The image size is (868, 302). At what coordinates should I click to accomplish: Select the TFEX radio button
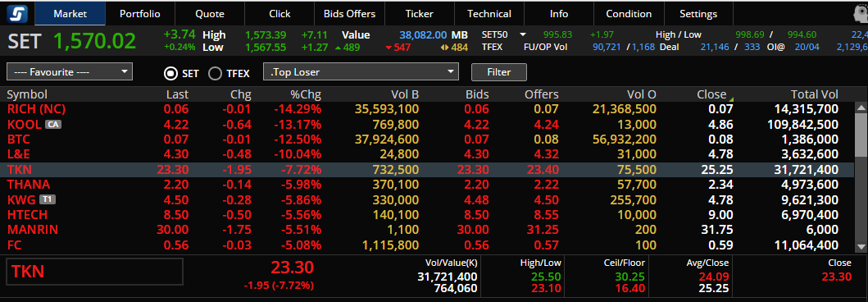click(x=215, y=72)
